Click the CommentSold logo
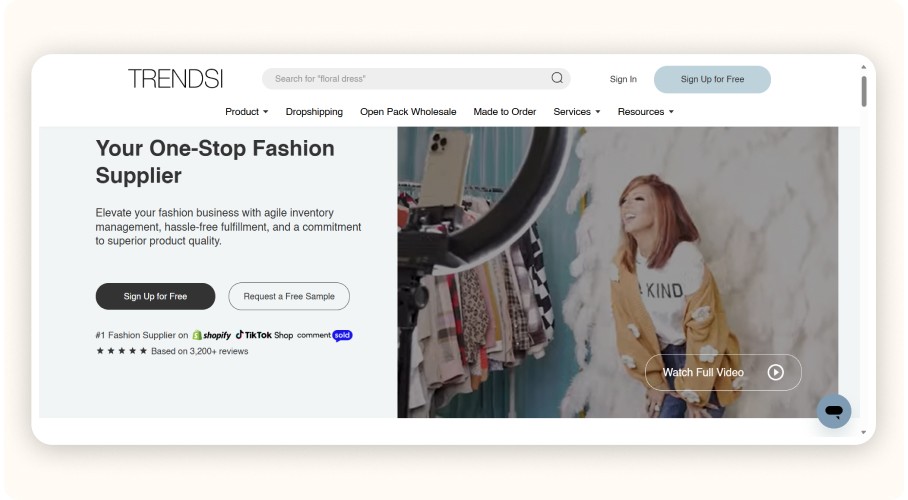 pyautogui.click(x=324, y=335)
